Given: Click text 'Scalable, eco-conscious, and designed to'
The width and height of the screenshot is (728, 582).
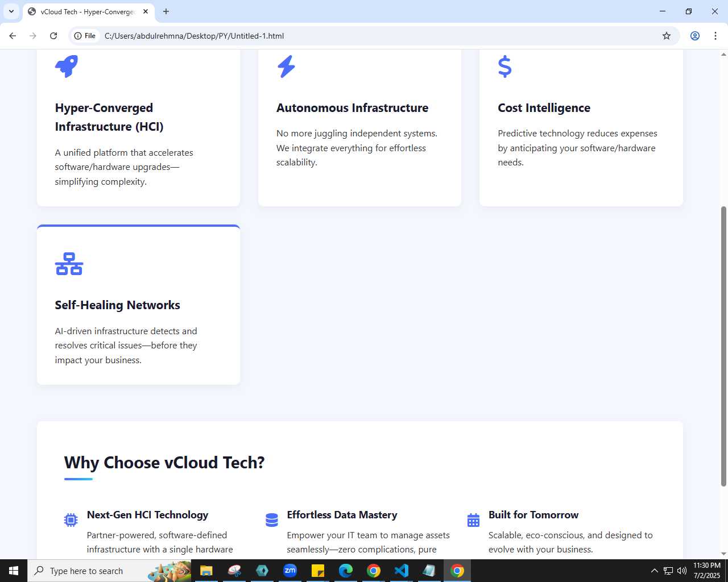Looking at the screenshot, I should [x=570, y=535].
